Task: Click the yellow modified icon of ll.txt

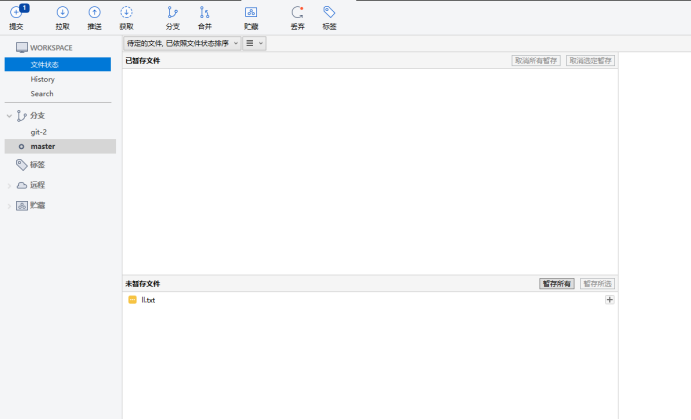Action: [132, 300]
